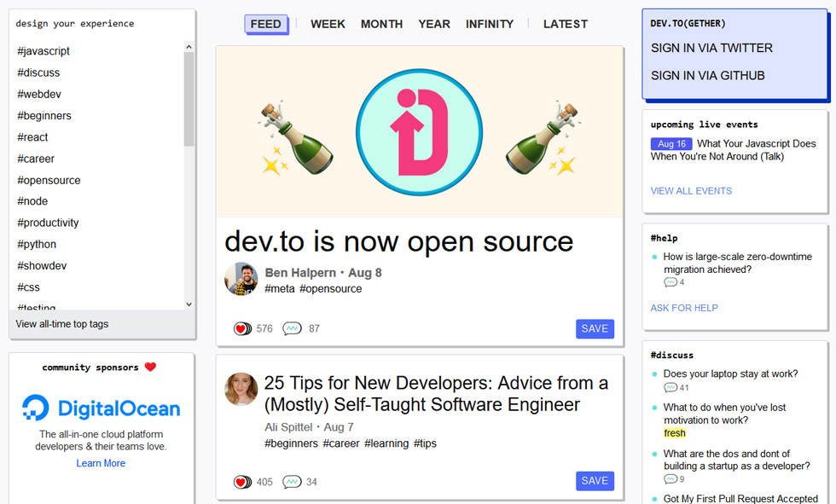Click the tag list scrollbar thumb
This screenshot has width=836, height=504.
[189, 99]
